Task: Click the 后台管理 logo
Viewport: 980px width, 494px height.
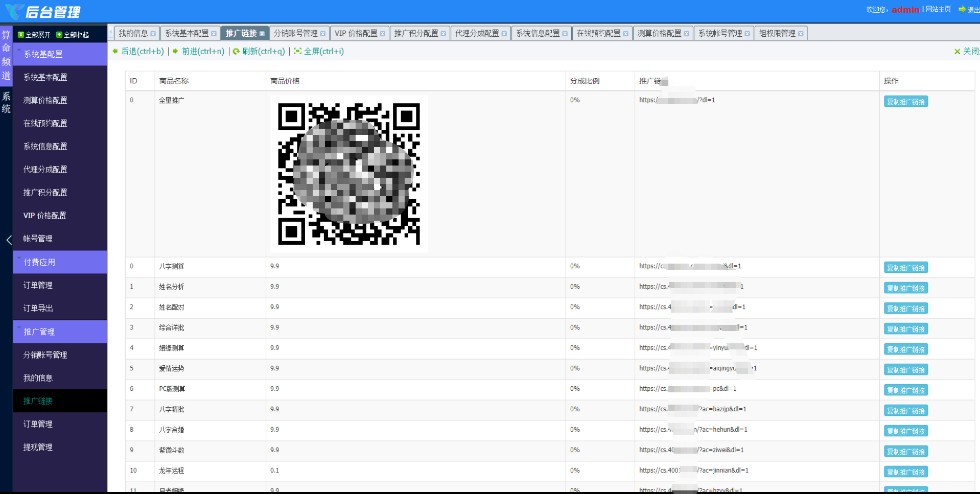Action: click(43, 11)
